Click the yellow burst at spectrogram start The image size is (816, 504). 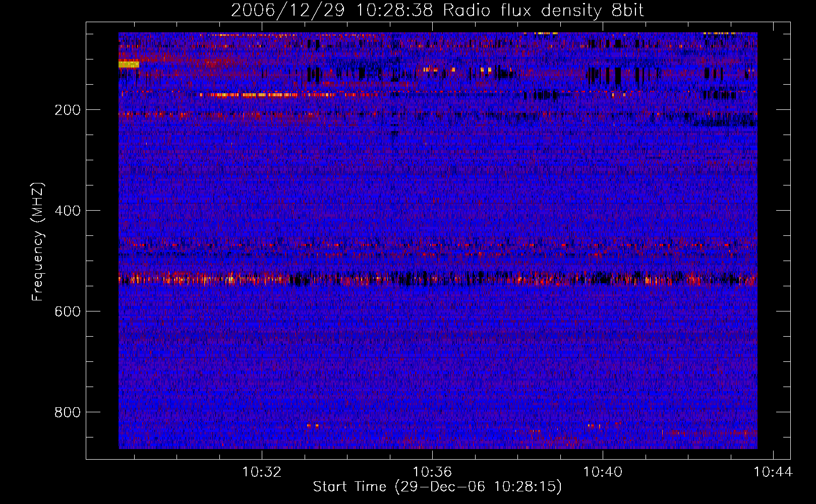(x=129, y=64)
